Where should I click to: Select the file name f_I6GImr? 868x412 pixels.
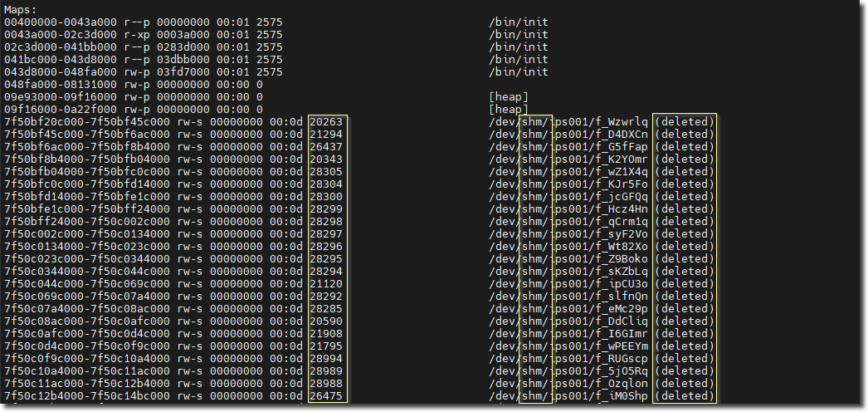(622, 334)
